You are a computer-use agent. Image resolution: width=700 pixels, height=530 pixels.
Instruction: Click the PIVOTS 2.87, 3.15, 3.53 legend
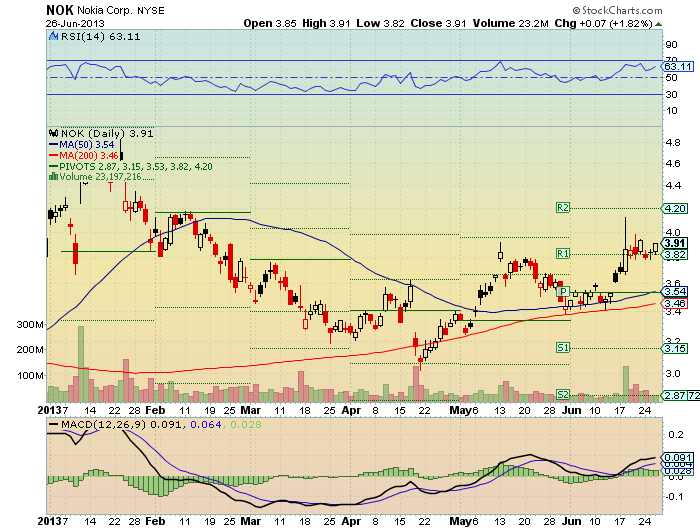coord(136,167)
